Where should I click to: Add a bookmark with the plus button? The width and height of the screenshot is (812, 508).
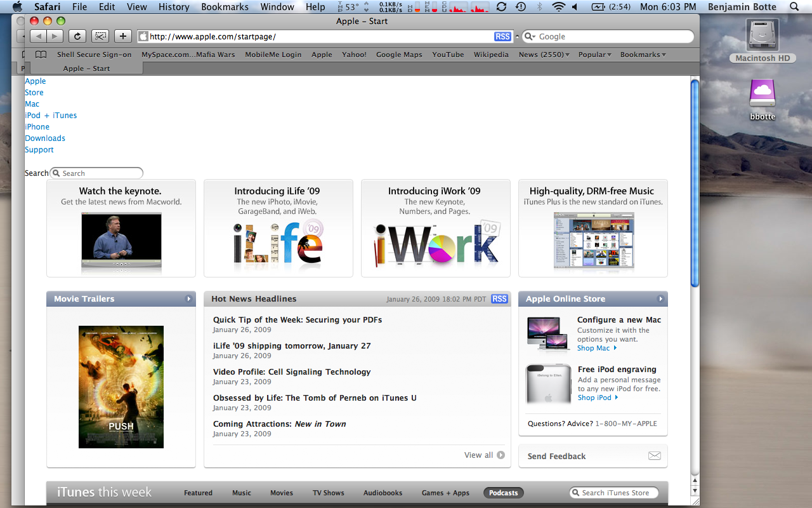click(122, 37)
